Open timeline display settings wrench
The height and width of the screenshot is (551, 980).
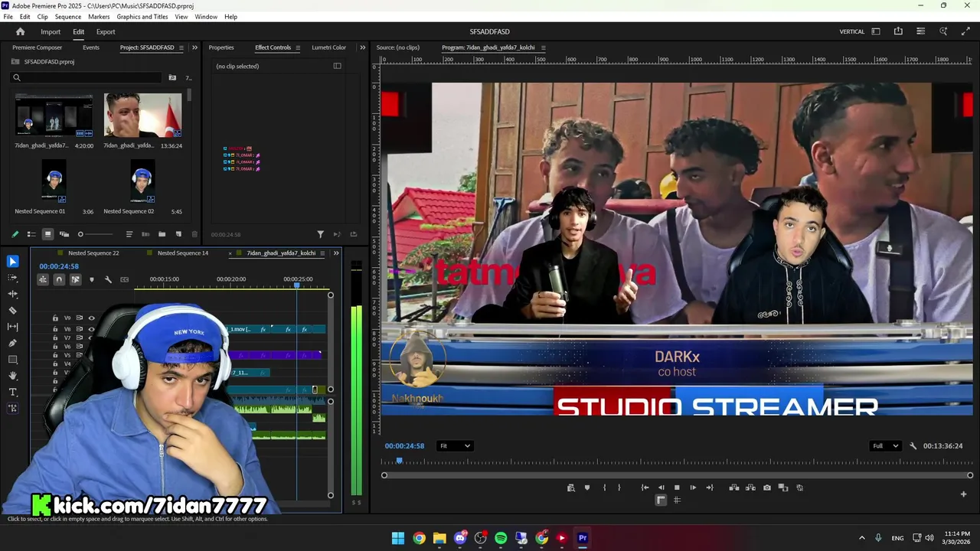(108, 279)
